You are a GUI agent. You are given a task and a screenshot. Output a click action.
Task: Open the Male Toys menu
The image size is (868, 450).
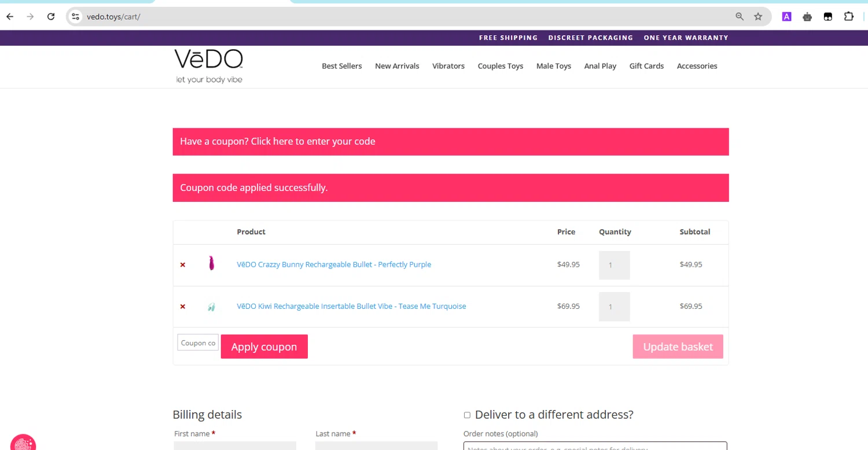pos(554,66)
